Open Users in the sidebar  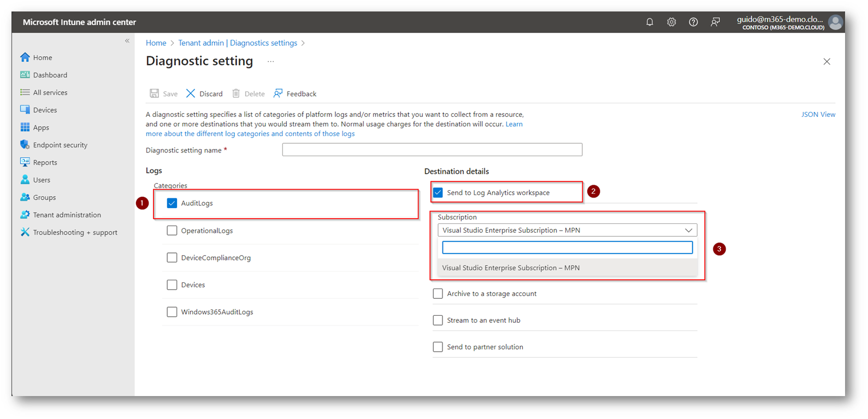pyautogui.click(x=42, y=180)
